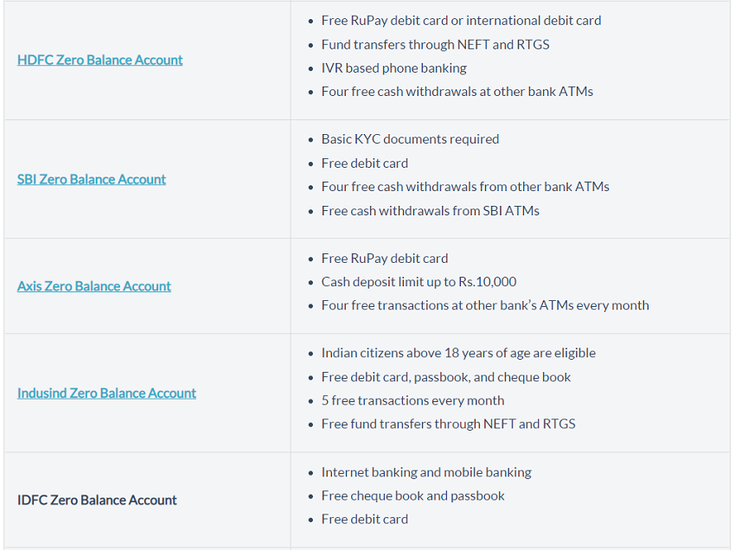This screenshot has height=550, width=735.
Task: Follow the Axis Zero Balance Account link
Action: click(x=94, y=286)
